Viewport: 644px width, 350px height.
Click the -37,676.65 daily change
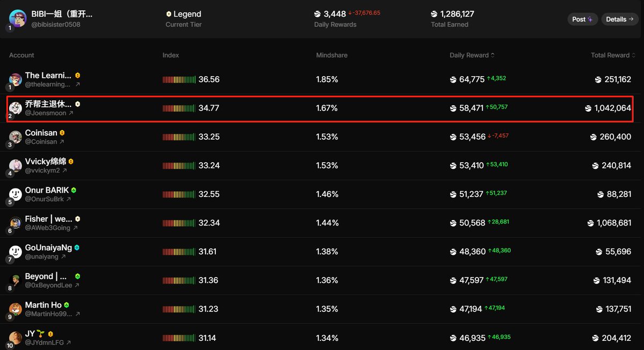[364, 13]
